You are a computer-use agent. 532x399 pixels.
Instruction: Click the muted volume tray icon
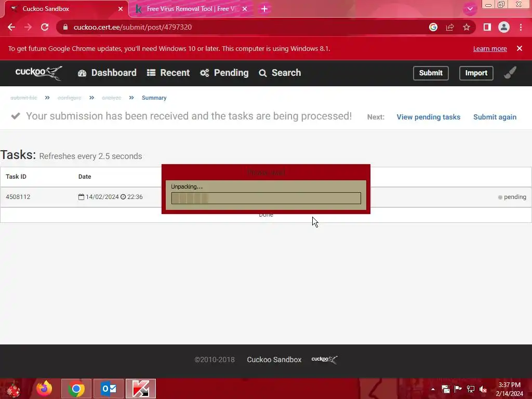(483, 389)
